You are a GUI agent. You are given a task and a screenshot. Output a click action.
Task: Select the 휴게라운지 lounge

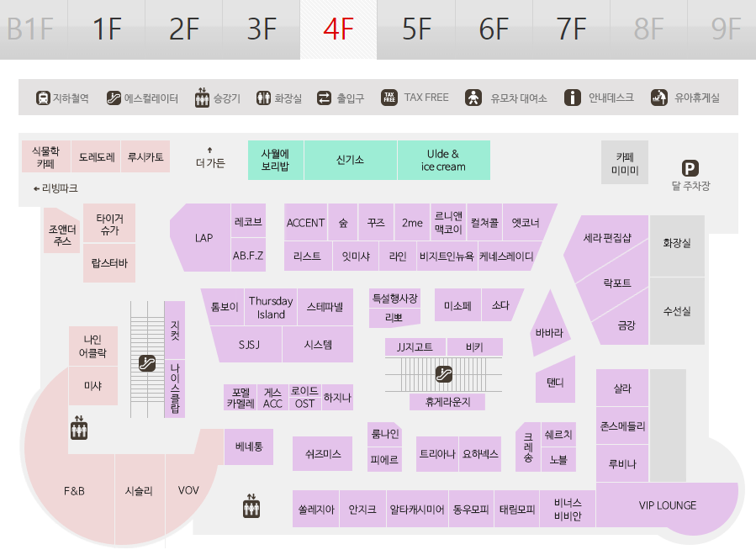click(x=447, y=402)
